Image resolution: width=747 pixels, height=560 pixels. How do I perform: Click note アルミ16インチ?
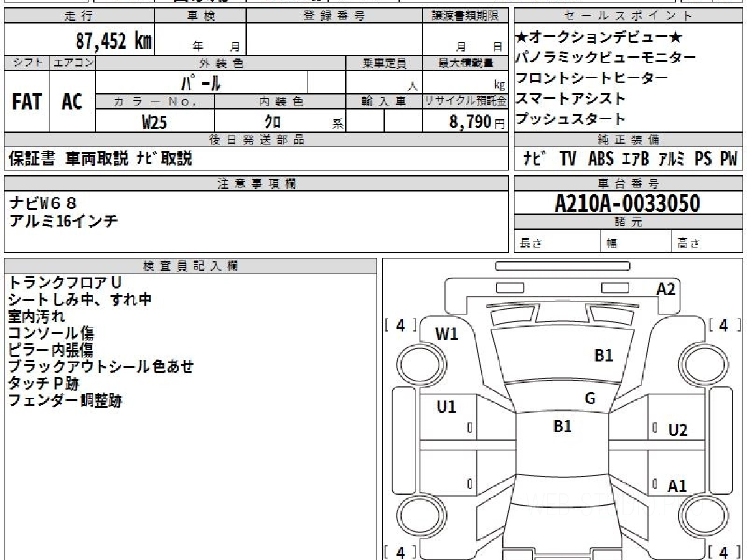(x=63, y=220)
